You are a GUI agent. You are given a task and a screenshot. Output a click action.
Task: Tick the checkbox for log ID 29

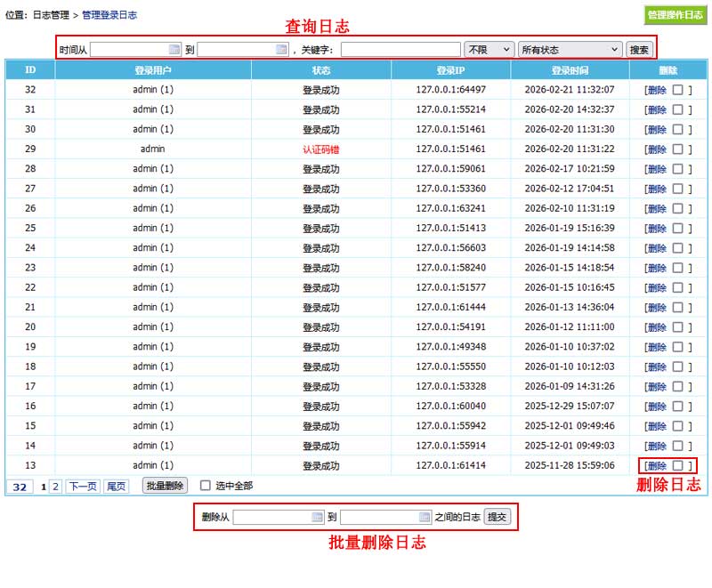click(677, 149)
